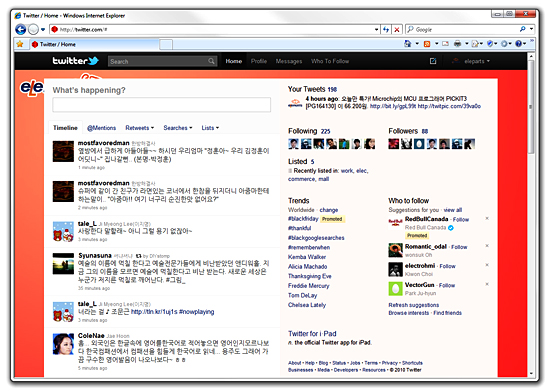Click the #nowplaying hashtag link
The width and height of the screenshot is (550, 392).
196,312
